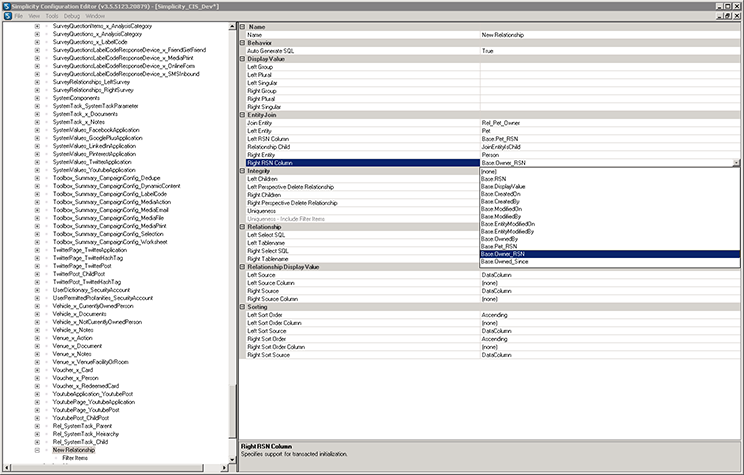
Task: Choose Base.EntityModifiedOn in the dropdown list
Action: 610,224
